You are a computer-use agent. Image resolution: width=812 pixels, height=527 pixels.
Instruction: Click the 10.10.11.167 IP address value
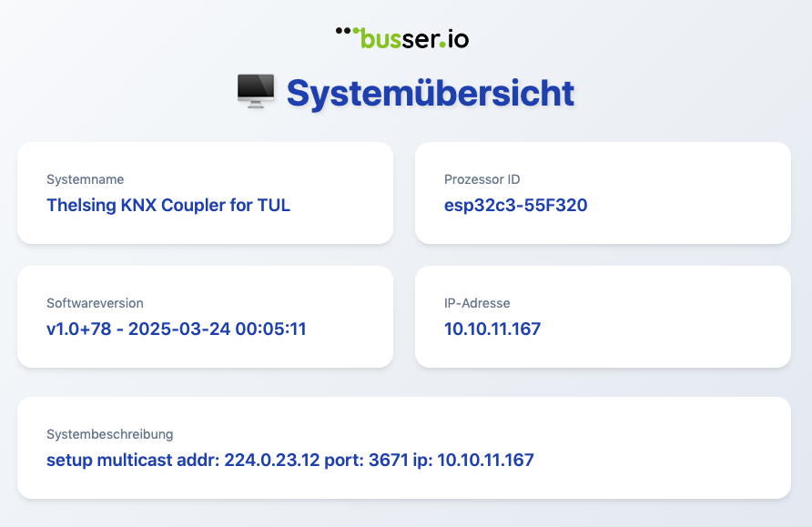492,329
